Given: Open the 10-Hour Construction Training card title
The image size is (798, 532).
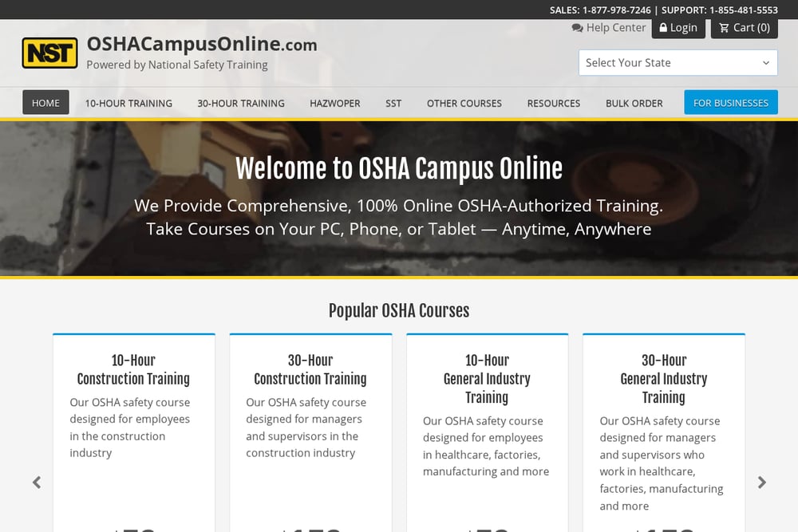Looking at the screenshot, I should tap(133, 369).
